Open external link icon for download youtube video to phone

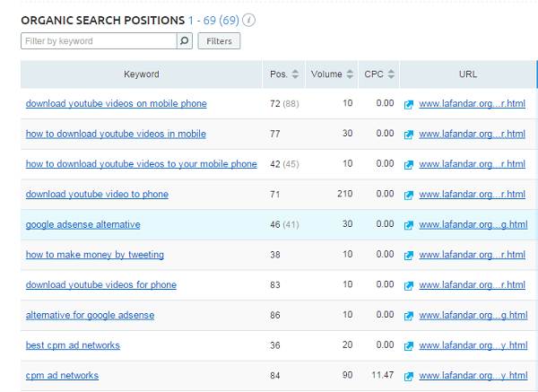(x=409, y=195)
